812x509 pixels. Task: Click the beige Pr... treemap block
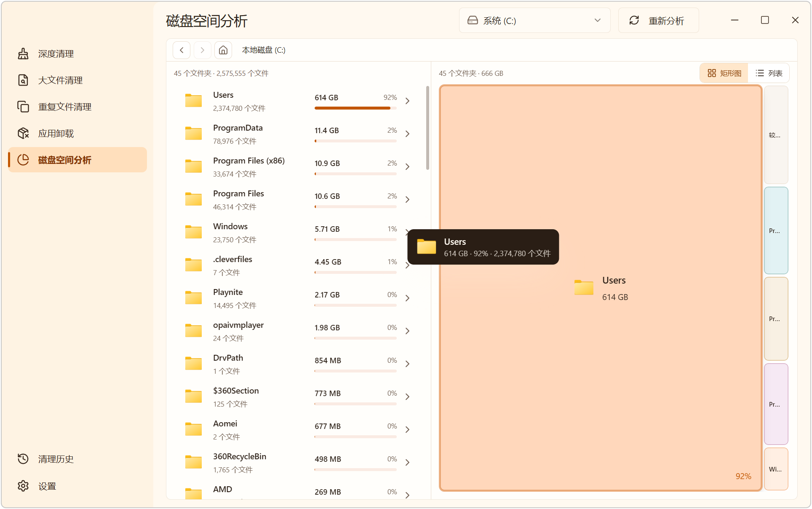click(776, 319)
